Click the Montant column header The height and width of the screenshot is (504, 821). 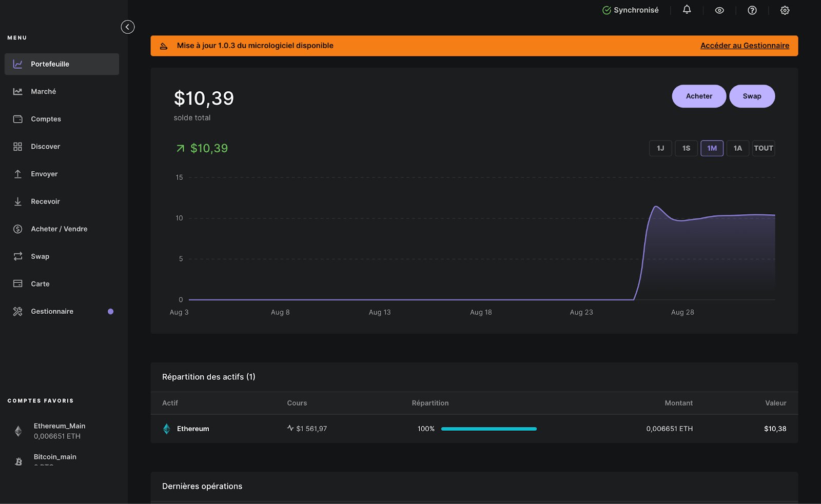click(678, 403)
